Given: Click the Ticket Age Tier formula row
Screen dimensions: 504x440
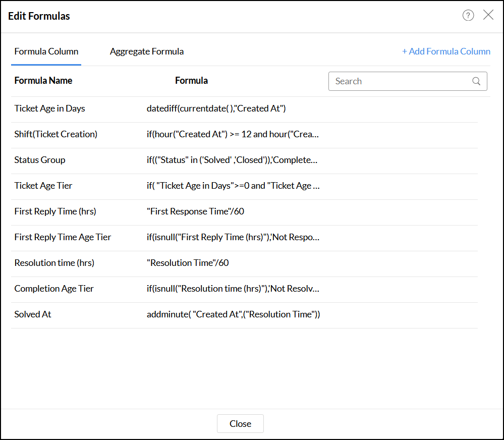Looking at the screenshot, I should (43, 186).
